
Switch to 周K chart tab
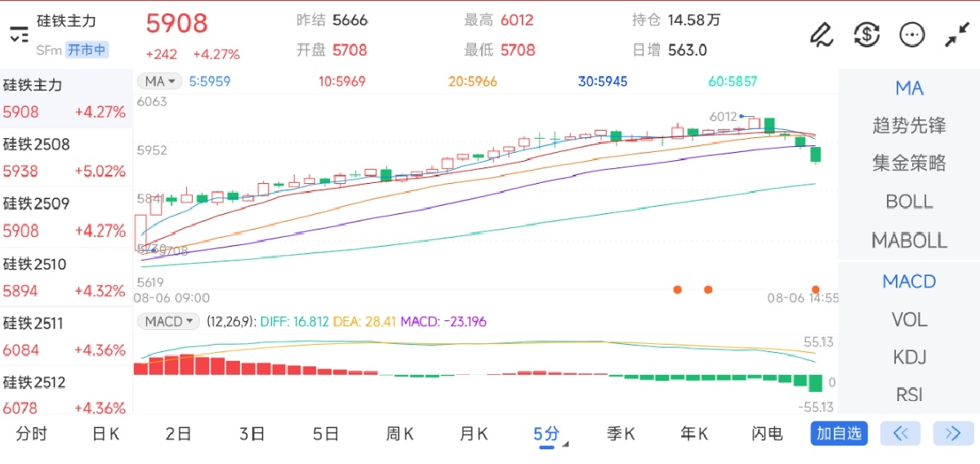pyautogui.click(x=399, y=434)
